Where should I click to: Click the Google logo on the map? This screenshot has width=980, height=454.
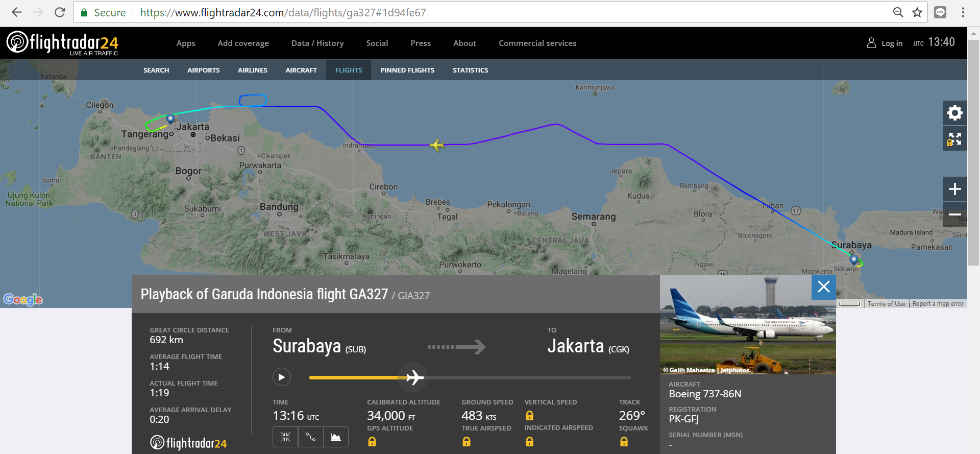coord(23,299)
